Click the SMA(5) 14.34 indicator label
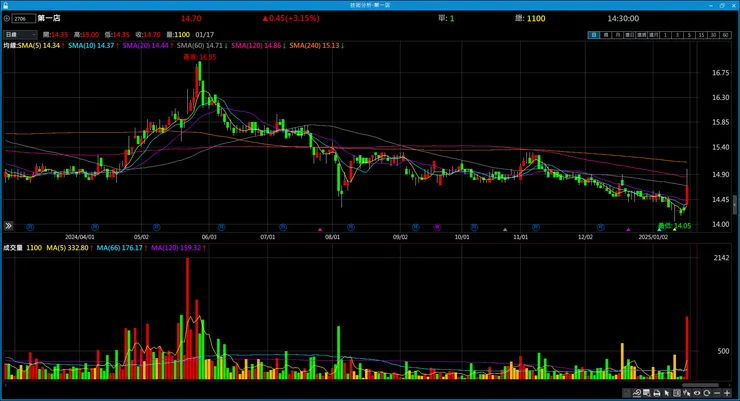 [41, 45]
